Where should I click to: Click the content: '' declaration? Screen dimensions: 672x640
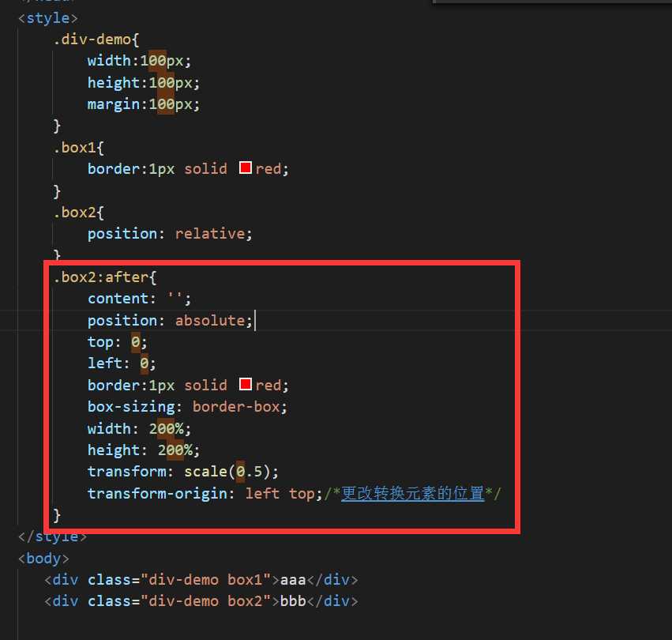tap(139, 299)
